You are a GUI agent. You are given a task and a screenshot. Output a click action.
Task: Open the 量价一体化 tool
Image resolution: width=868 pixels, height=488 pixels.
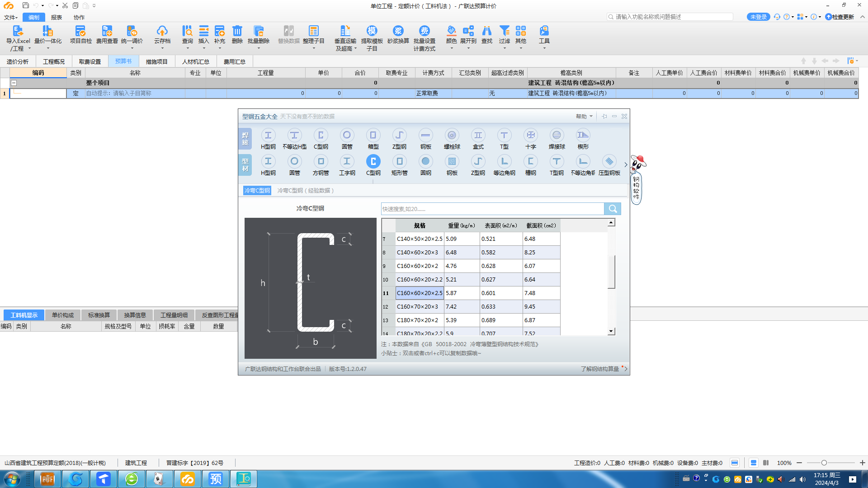click(x=47, y=31)
